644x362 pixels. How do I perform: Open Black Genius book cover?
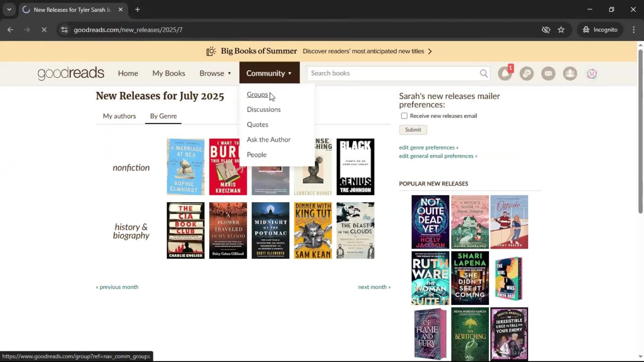coord(356,167)
